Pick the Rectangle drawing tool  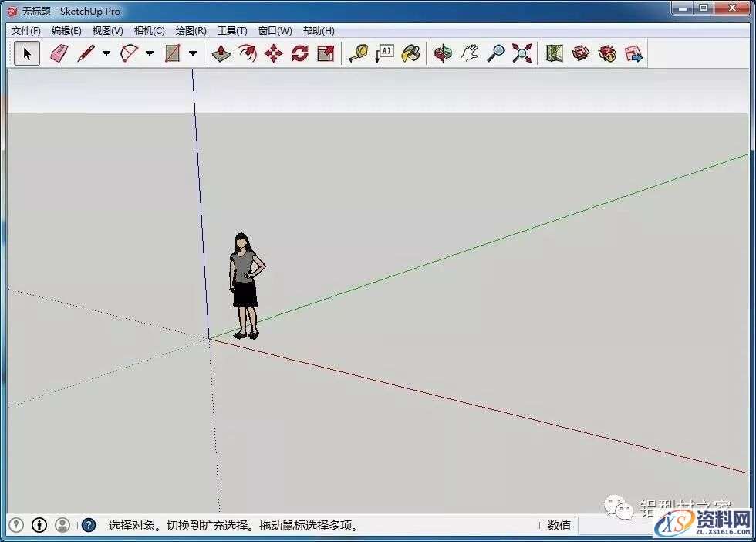tap(171, 53)
